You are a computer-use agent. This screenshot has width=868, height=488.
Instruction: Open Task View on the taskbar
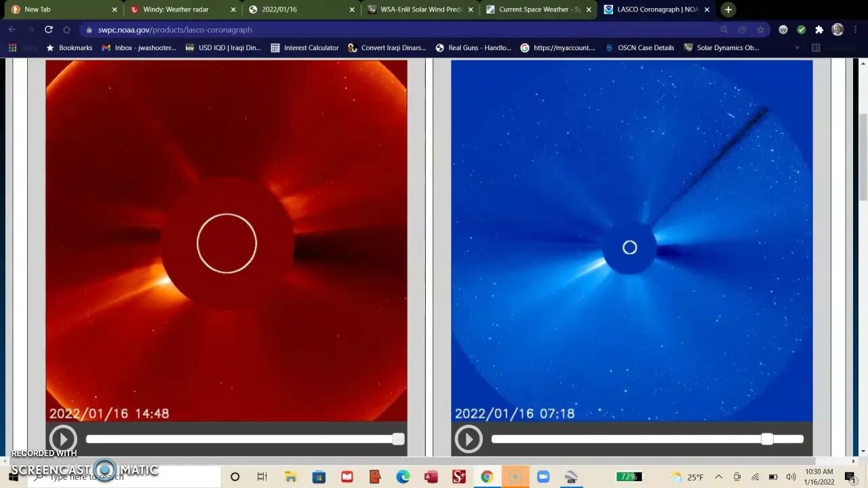point(262,477)
